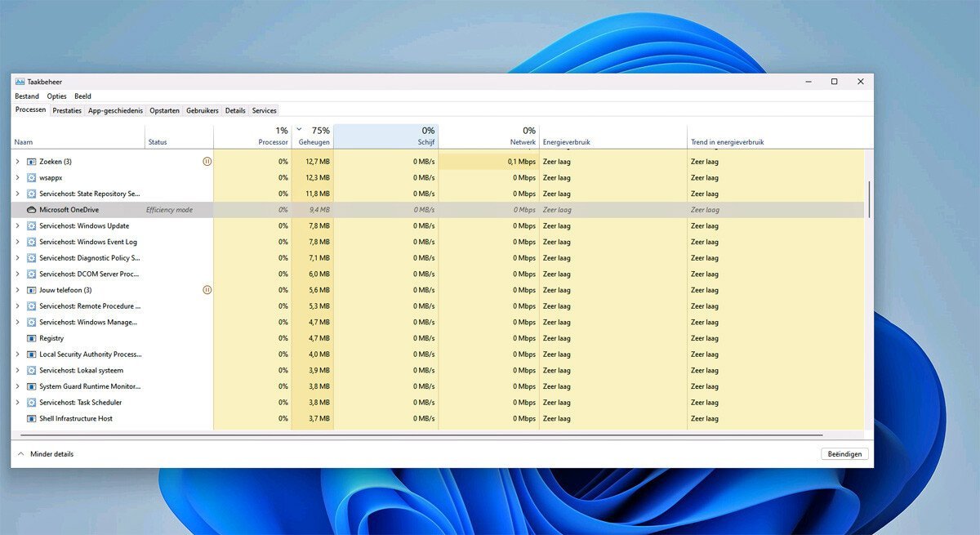Click the Beëindigen button
980x535 pixels.
click(844, 454)
